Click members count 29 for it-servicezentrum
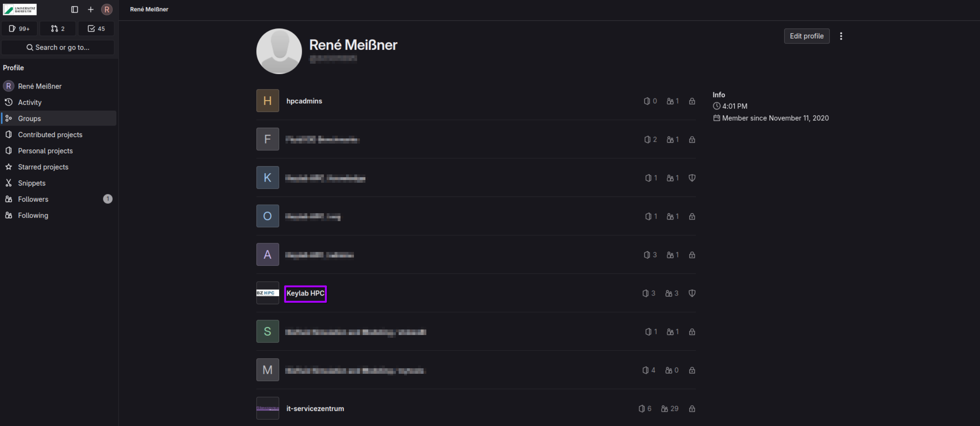This screenshot has height=426, width=980. tap(670, 409)
